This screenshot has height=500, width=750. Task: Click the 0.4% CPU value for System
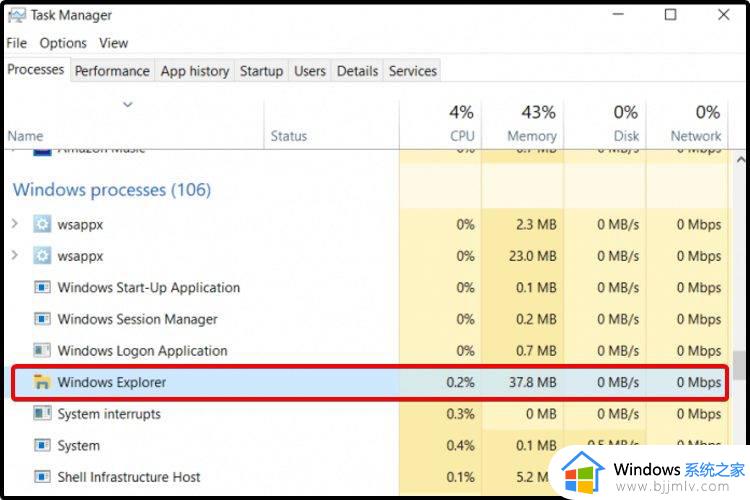click(x=461, y=445)
